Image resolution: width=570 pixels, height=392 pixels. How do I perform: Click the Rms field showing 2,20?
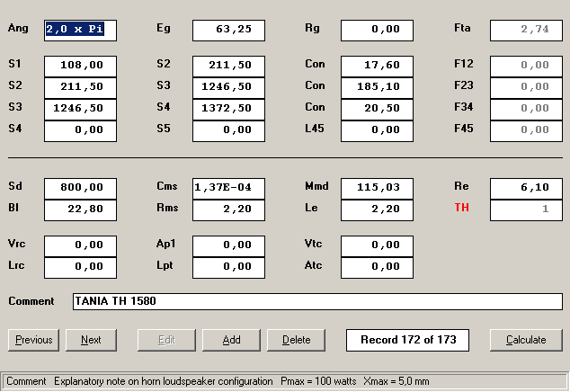click(x=228, y=210)
